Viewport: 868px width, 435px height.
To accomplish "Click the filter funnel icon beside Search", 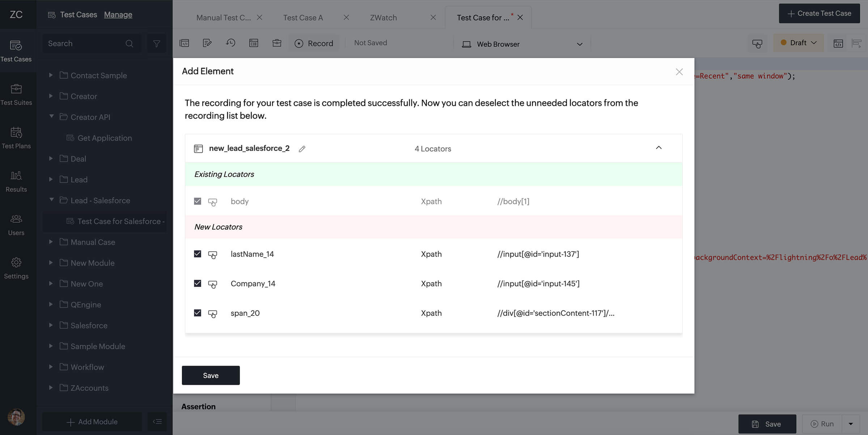I will (157, 44).
